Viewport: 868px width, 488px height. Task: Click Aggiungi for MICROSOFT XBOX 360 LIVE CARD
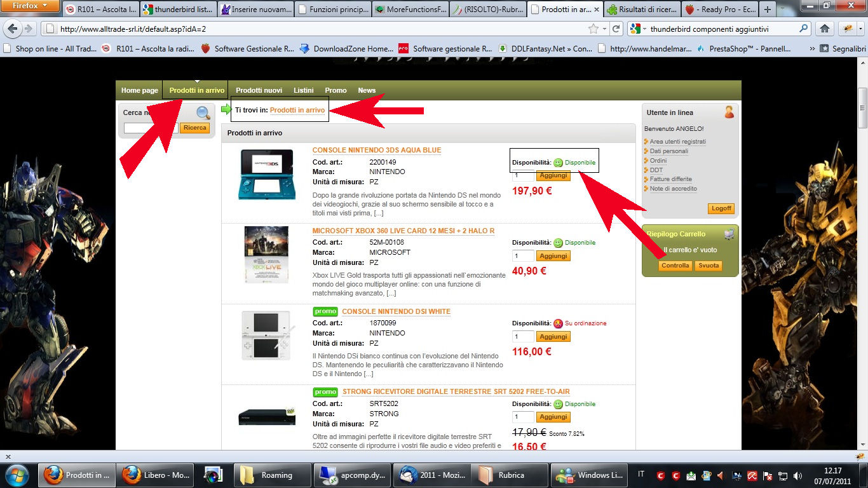click(553, 256)
